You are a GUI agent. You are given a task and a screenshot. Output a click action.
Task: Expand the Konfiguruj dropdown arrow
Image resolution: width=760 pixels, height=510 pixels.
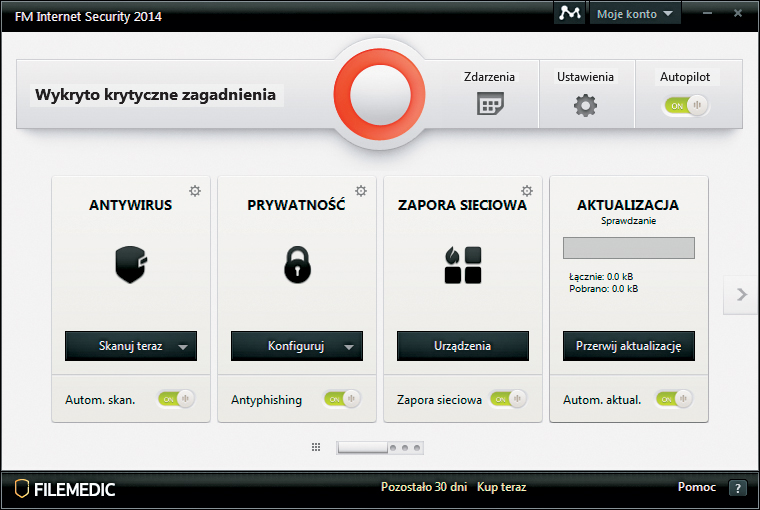(349, 347)
